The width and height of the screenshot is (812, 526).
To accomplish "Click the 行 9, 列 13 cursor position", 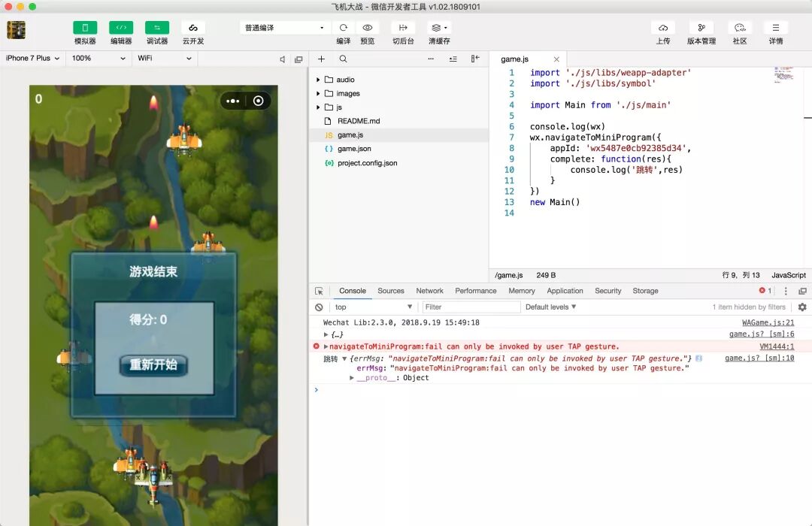I will [x=741, y=276].
